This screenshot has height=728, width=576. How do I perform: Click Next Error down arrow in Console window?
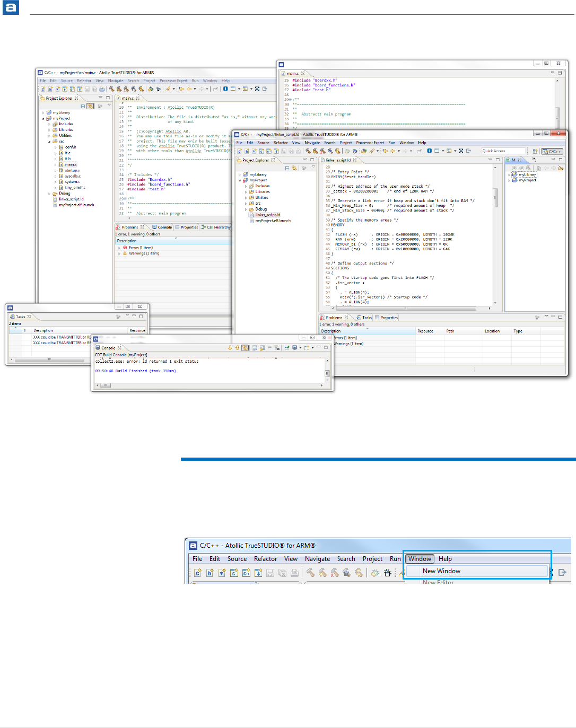(230, 348)
